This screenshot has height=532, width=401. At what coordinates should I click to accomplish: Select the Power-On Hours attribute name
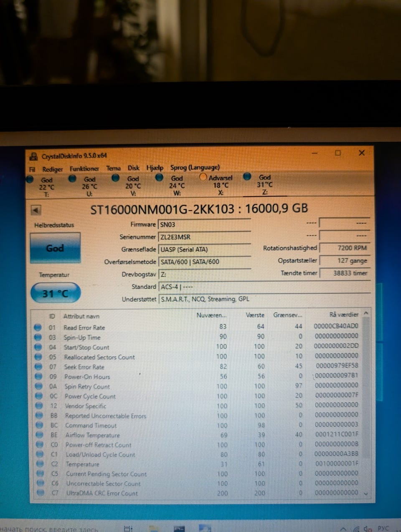(87, 377)
